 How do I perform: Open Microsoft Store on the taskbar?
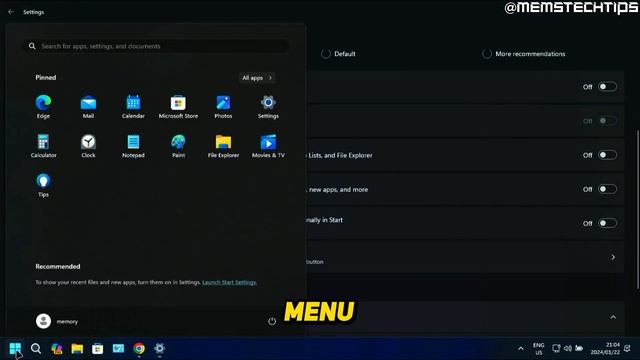click(x=98, y=348)
